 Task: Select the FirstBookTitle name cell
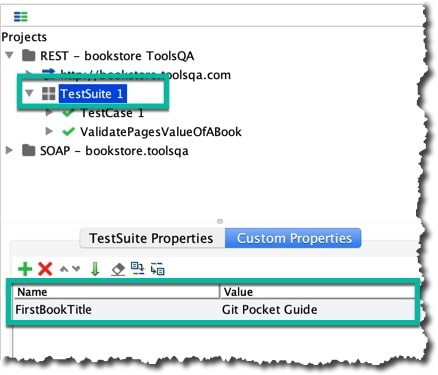point(116,310)
